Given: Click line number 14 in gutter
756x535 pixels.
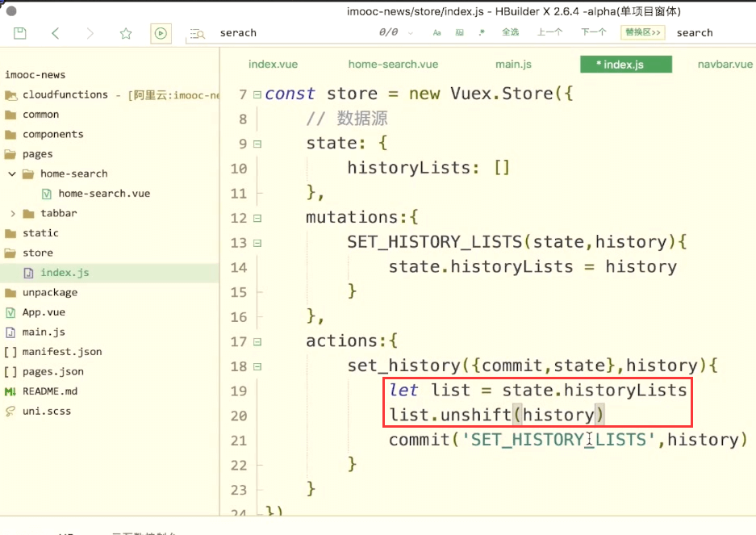Looking at the screenshot, I should 239,268.
